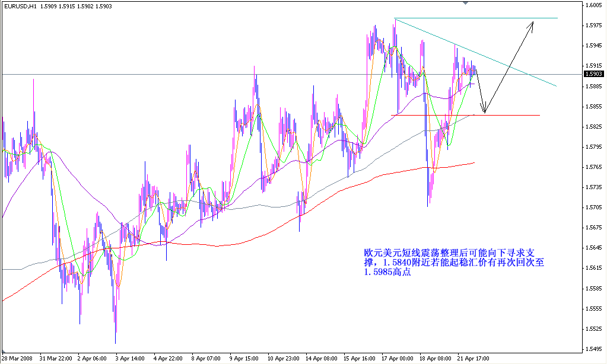The image size is (607, 364).
Task: Select the blue Chinese annotation text mentioning 1.5840
Action: coord(454,262)
